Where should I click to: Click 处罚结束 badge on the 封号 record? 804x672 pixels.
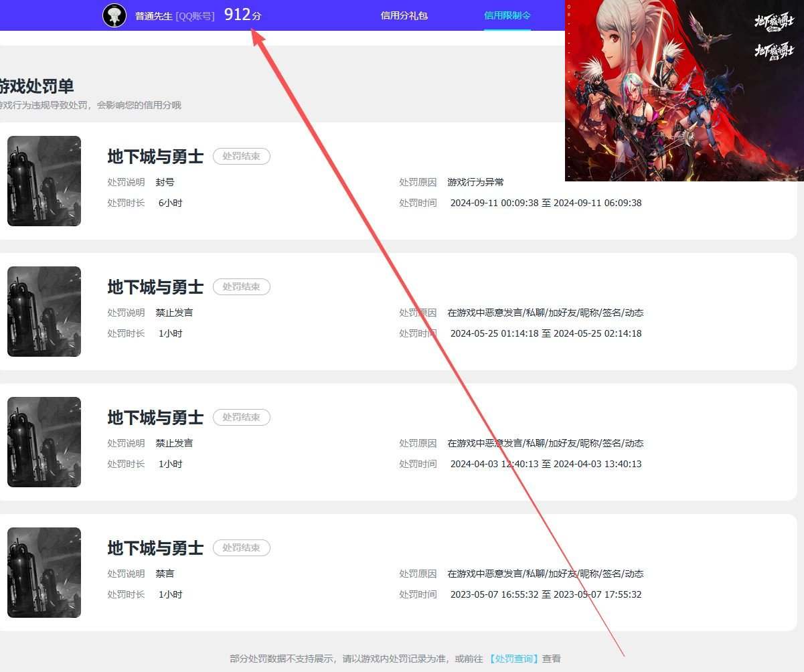(242, 156)
